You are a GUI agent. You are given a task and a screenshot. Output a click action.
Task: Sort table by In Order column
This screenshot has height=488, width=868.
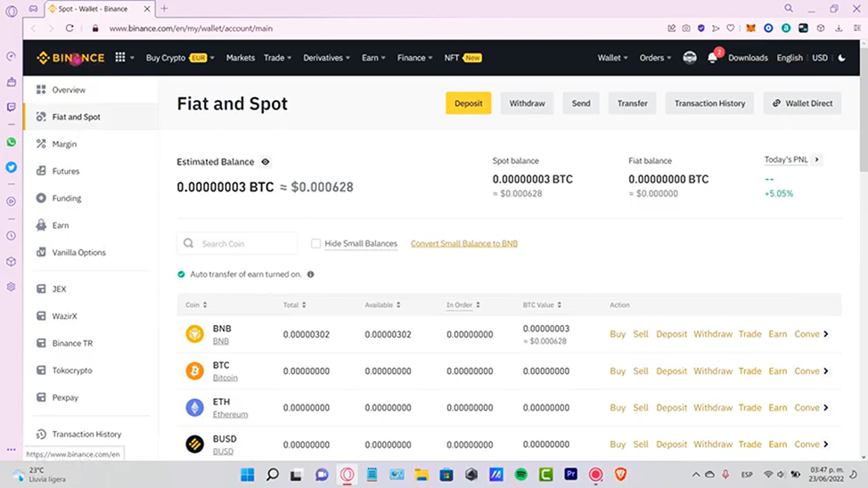(x=463, y=305)
